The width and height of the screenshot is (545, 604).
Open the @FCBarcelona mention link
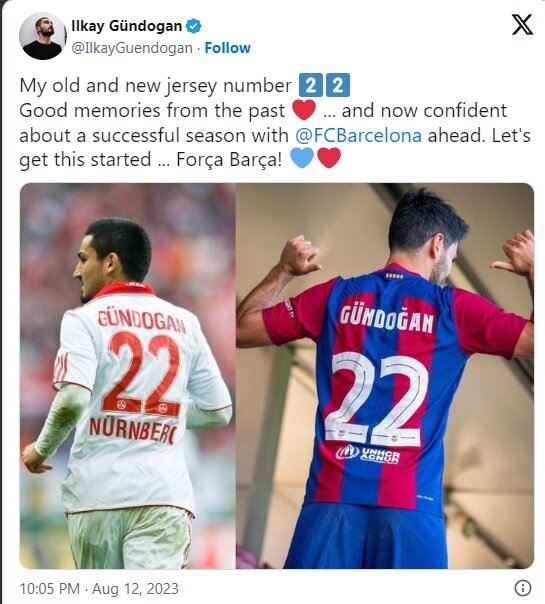[x=359, y=135]
